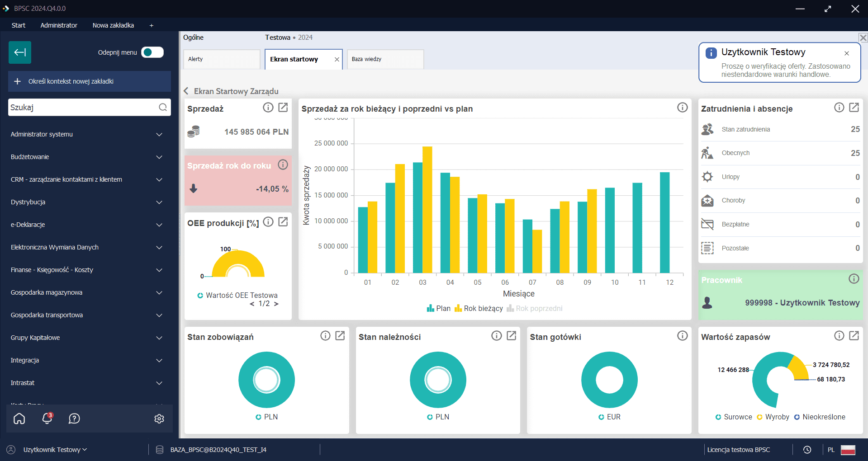Show info for OEE produkcji widget
The image size is (868, 461).
(x=268, y=222)
